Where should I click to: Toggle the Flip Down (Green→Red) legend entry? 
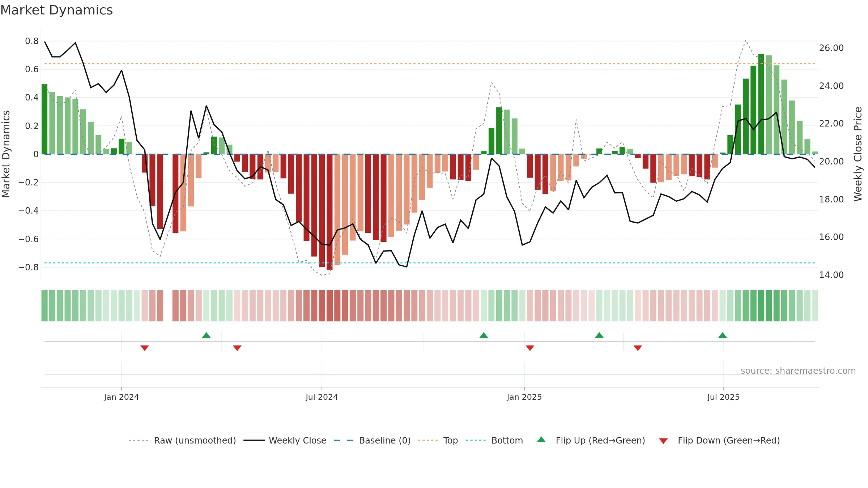click(x=719, y=440)
